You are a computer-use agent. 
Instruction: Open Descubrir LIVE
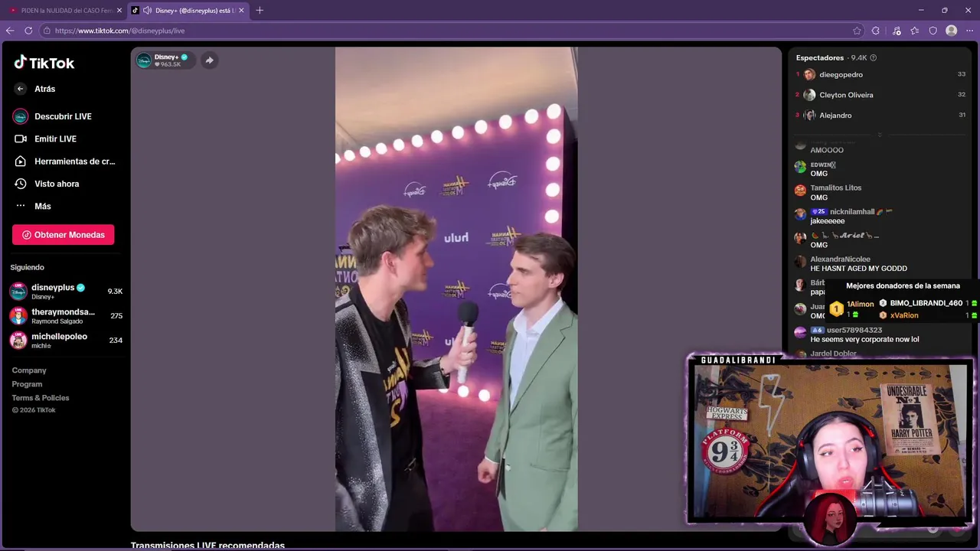(63, 116)
